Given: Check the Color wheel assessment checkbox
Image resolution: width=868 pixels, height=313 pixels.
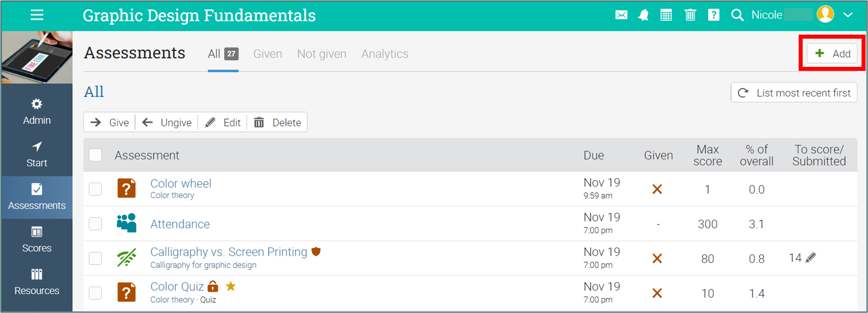Looking at the screenshot, I should pos(96,189).
